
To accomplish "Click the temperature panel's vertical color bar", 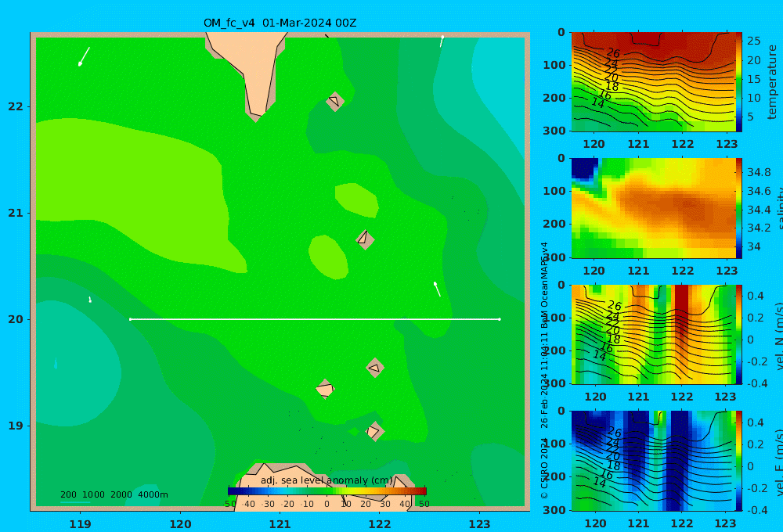I will (x=739, y=82).
